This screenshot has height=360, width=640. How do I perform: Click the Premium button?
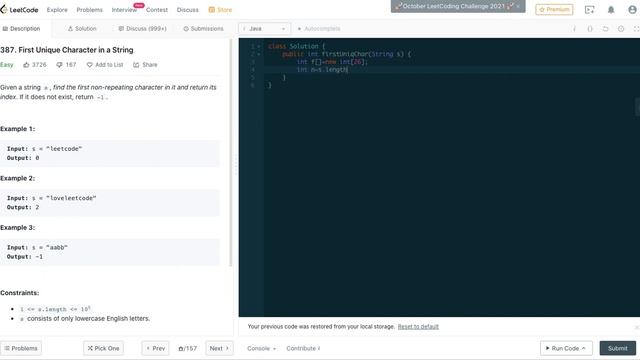[x=554, y=9]
